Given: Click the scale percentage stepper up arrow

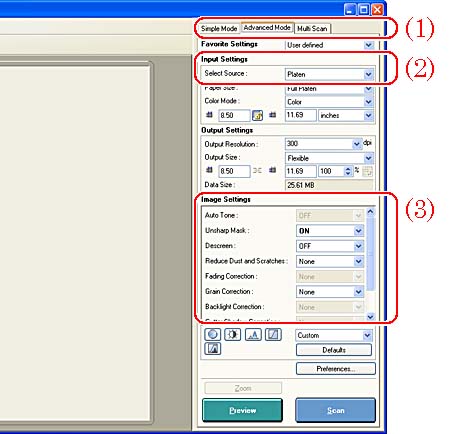Looking at the screenshot, I should (x=348, y=169).
